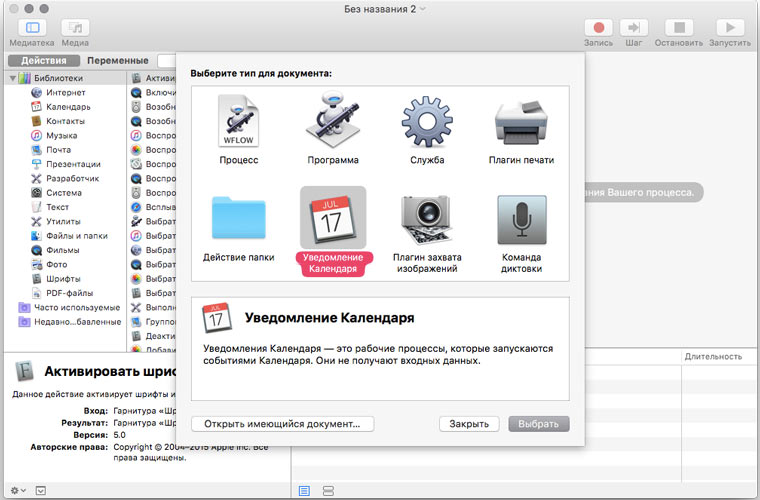Select Музыка in the library list
The width and height of the screenshot is (760, 500).
pos(65,135)
